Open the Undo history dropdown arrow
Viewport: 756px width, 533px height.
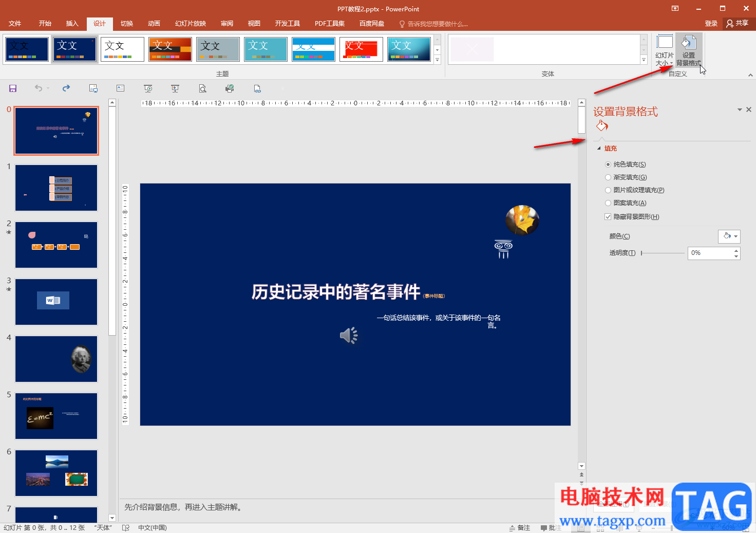point(48,88)
